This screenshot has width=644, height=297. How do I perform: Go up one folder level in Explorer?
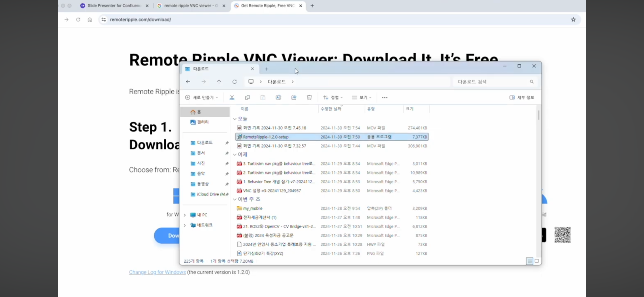tap(219, 82)
